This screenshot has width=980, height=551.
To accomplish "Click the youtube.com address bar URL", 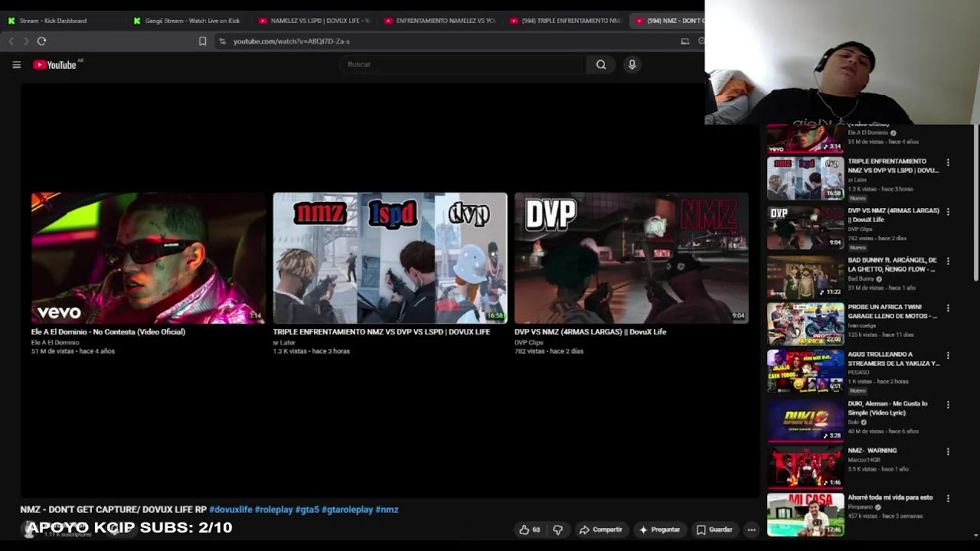I will point(291,41).
